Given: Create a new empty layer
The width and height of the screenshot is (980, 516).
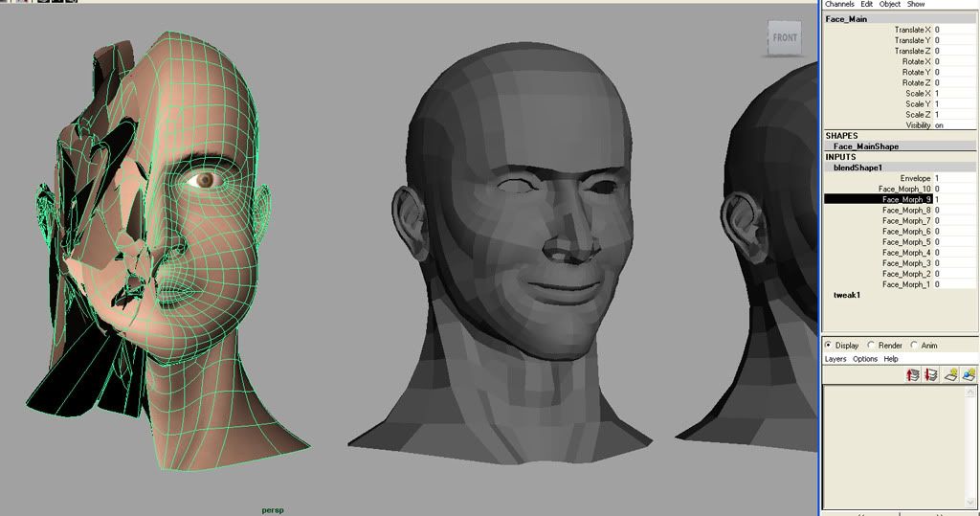Looking at the screenshot, I should point(952,375).
